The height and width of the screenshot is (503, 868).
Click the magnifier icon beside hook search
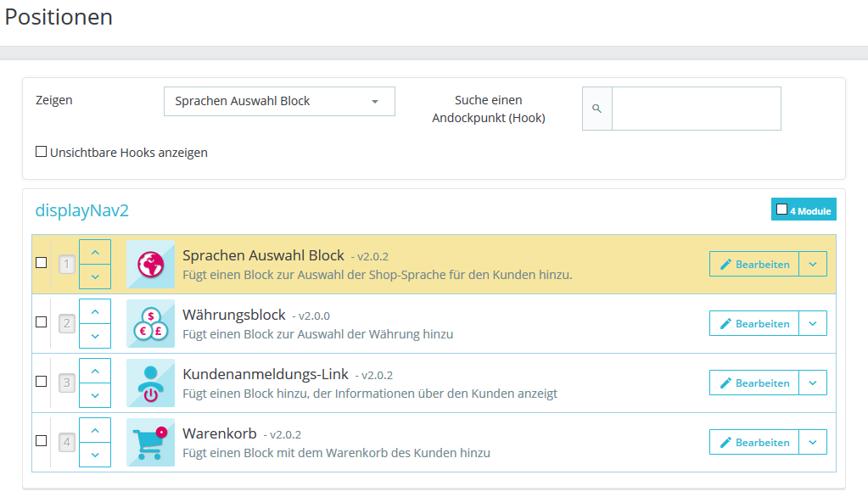[596, 109]
